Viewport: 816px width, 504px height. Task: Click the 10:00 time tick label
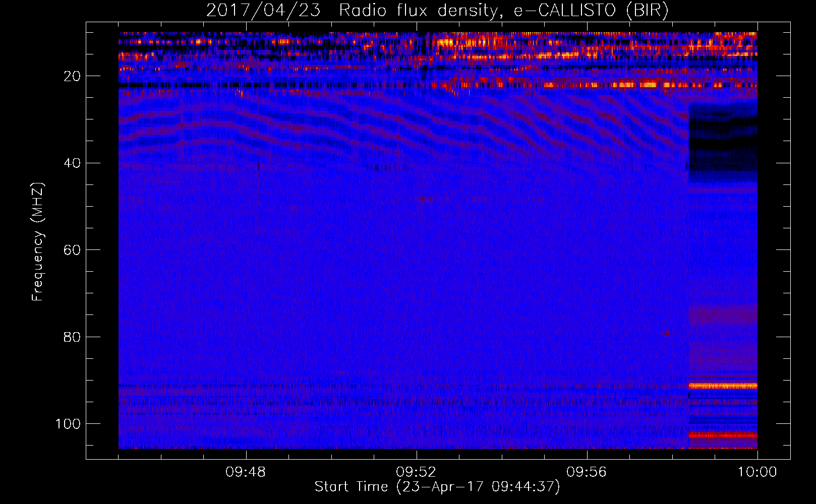pyautogui.click(x=757, y=472)
